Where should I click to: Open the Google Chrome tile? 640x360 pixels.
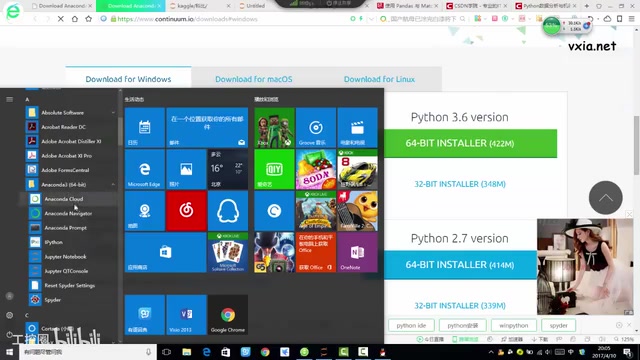[x=228, y=315]
